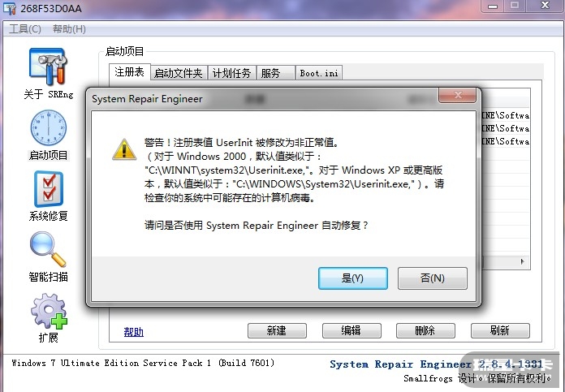
Task: Select the 启动项目 clock icon
Action: 48,127
